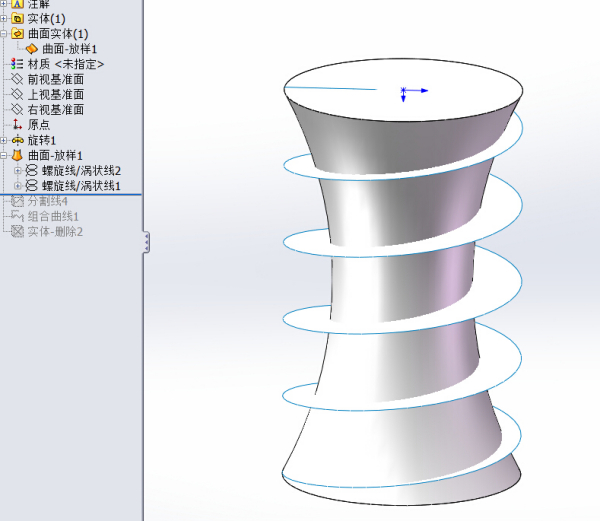
Task: Expand the 螺旋线/涡状线1 node
Action: [18, 186]
